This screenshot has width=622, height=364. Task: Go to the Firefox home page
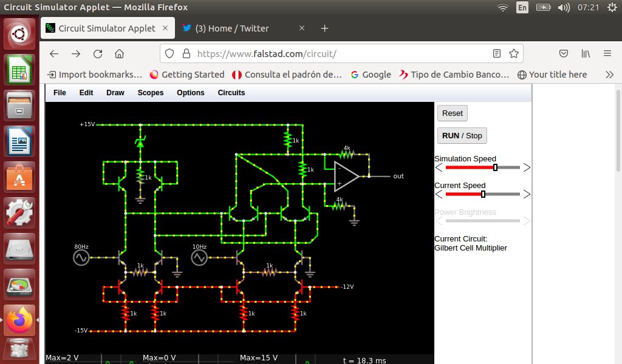click(x=120, y=54)
